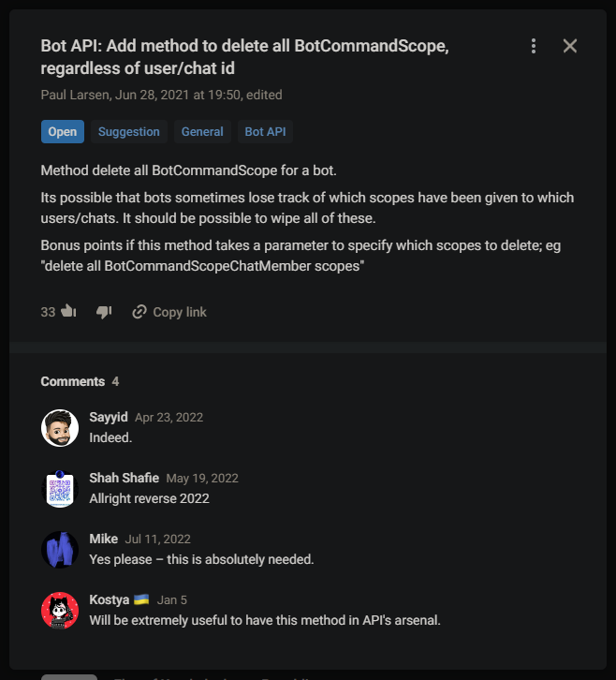Click the thumbs up upvote icon
The image size is (616, 680).
point(68,312)
